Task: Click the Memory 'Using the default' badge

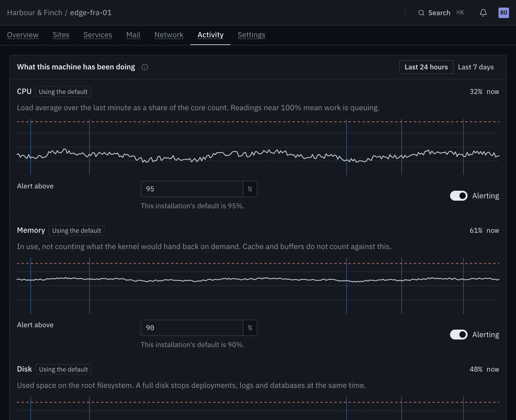Action: pos(76,230)
